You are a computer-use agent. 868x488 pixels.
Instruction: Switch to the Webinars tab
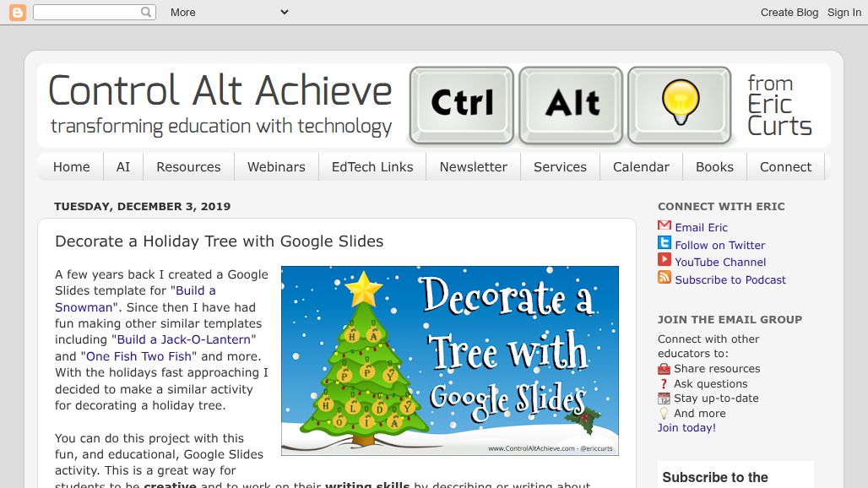[x=276, y=166]
